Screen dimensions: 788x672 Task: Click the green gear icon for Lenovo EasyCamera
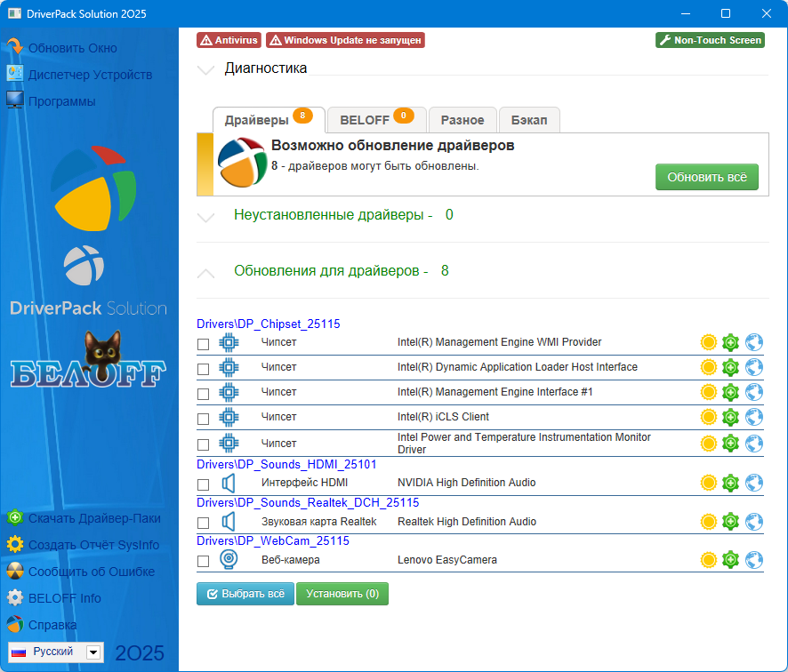click(x=731, y=560)
